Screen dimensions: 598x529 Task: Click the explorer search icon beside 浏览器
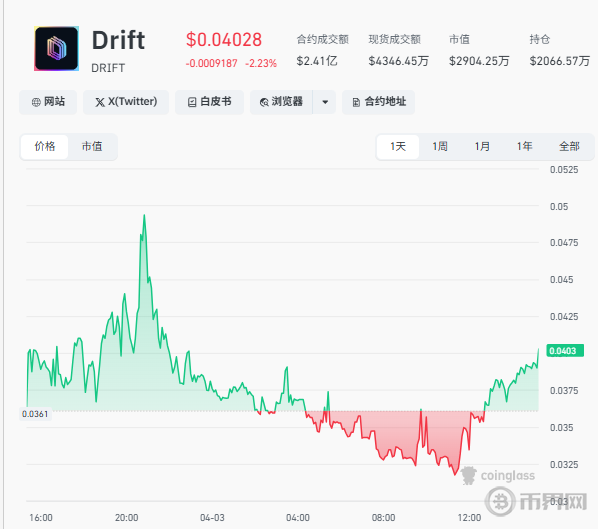[x=264, y=102]
